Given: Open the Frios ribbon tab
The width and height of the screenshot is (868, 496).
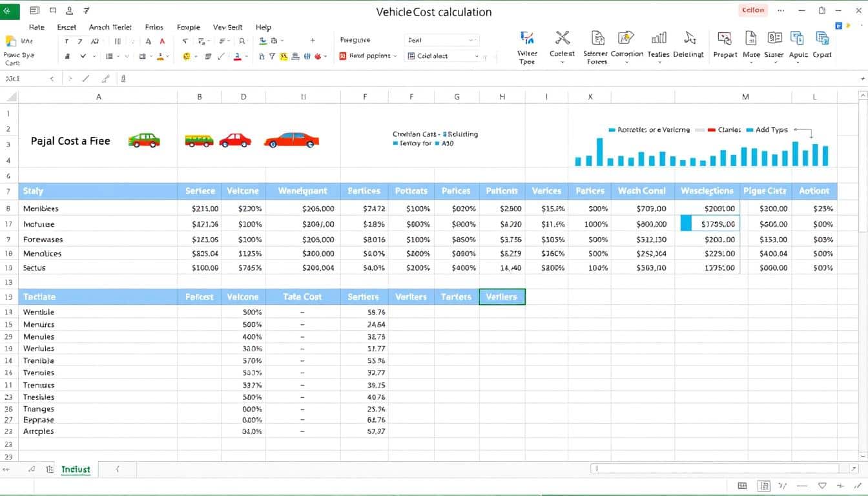Looking at the screenshot, I should pos(154,27).
